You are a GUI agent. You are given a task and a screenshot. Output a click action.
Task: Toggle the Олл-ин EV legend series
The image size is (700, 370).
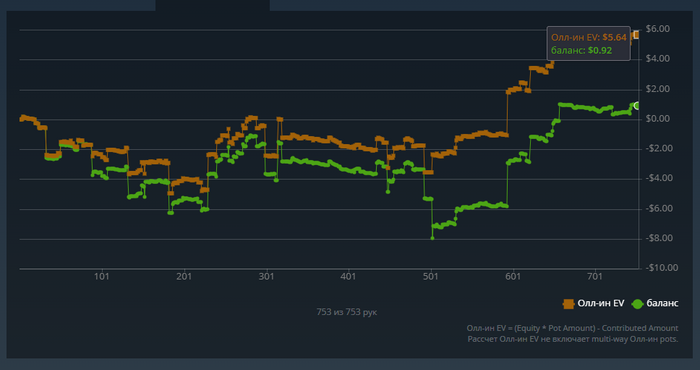[x=594, y=303]
